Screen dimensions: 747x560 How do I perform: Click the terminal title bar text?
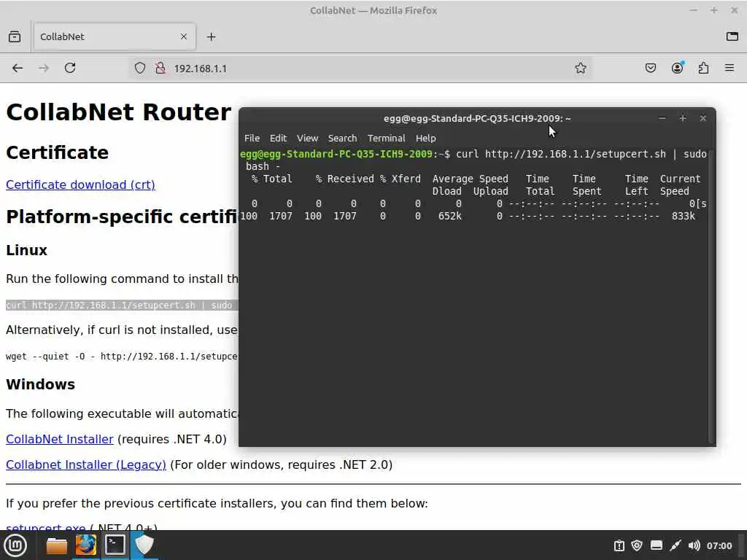pos(477,118)
